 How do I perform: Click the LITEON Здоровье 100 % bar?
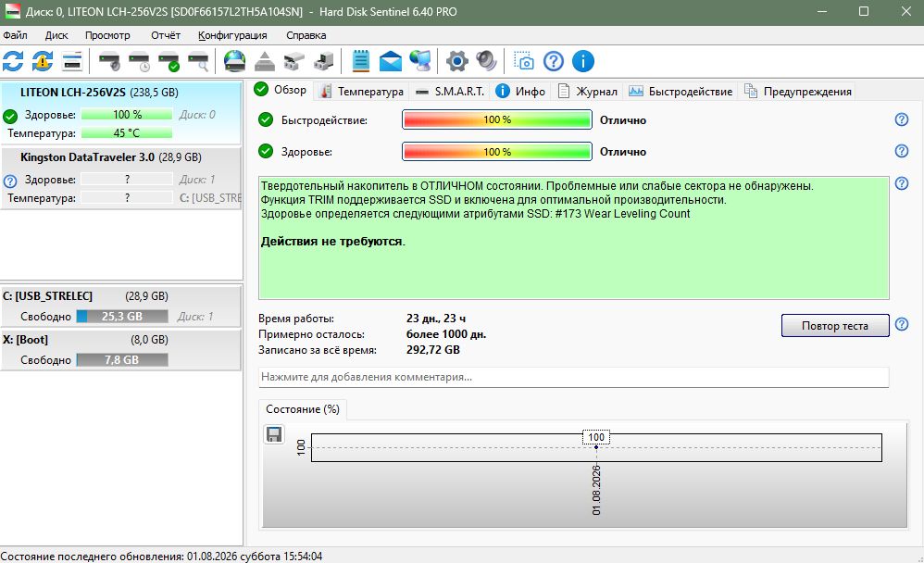tap(127, 115)
